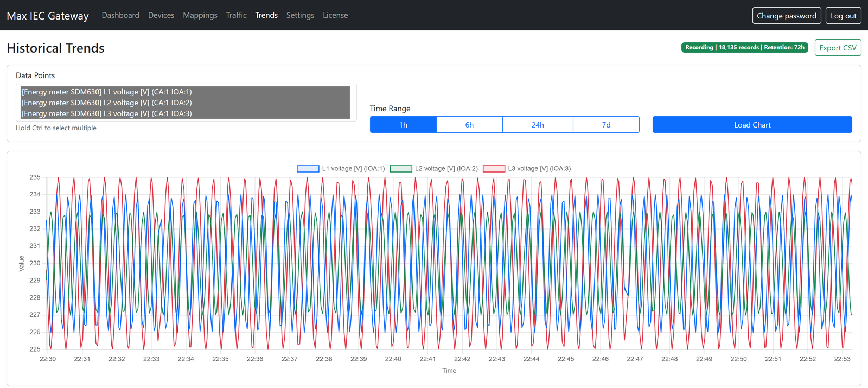Log out of the gateway
This screenshot has height=388, width=868.
[x=844, y=16]
